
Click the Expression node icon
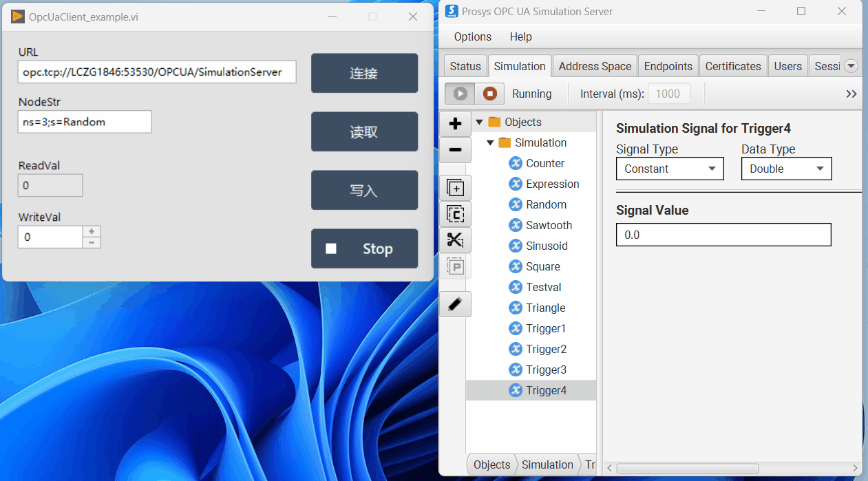point(515,184)
